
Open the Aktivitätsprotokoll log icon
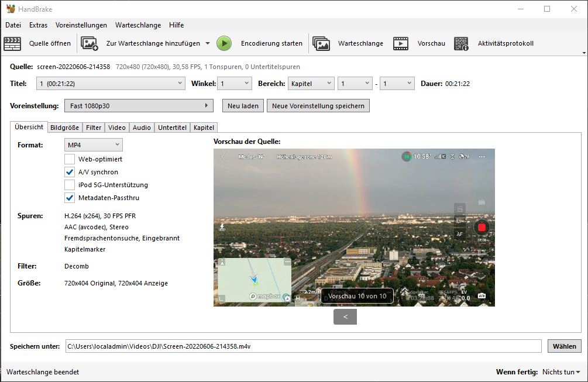tap(461, 43)
